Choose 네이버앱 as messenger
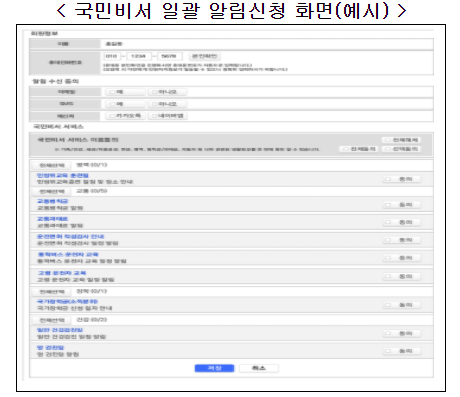The image size is (460, 397). click(x=168, y=116)
